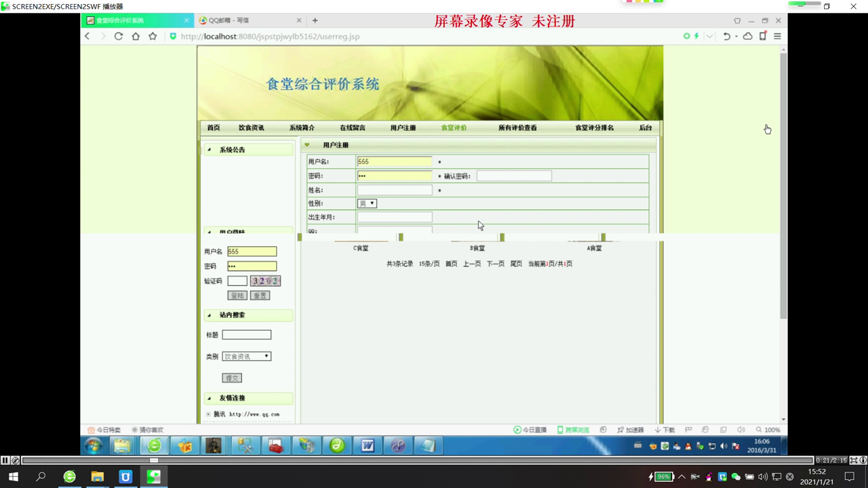This screenshot has height=488, width=868.
Task: Click 上一页 pagination link
Action: (472, 264)
